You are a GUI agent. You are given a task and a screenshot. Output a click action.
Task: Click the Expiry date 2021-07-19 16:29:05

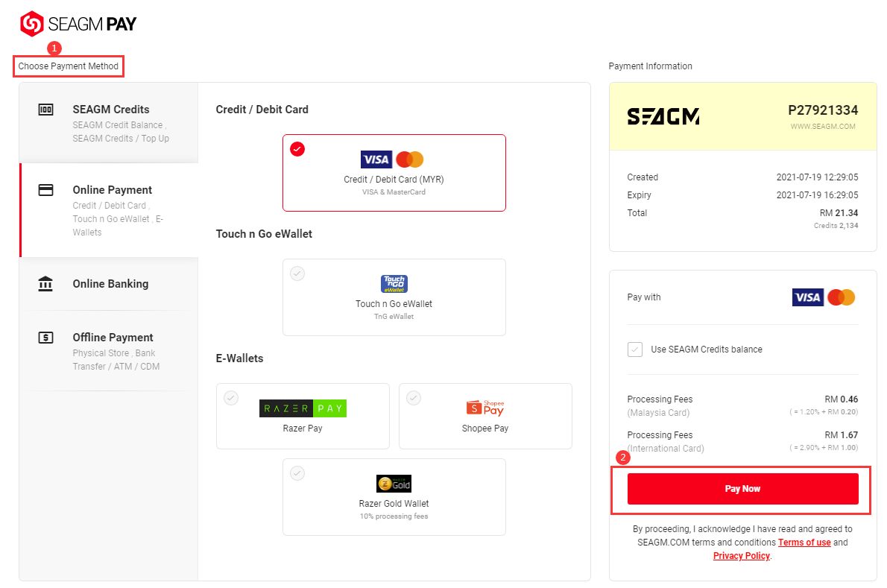(x=818, y=195)
